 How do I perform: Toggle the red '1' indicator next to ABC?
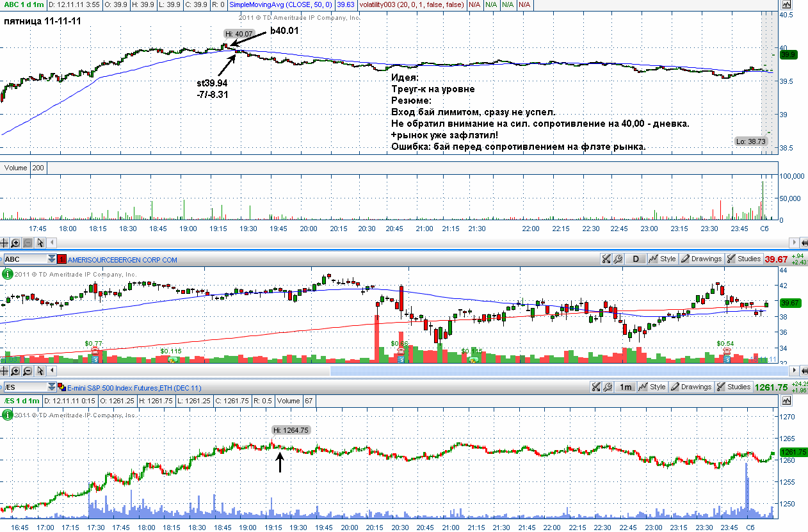[x=61, y=260]
